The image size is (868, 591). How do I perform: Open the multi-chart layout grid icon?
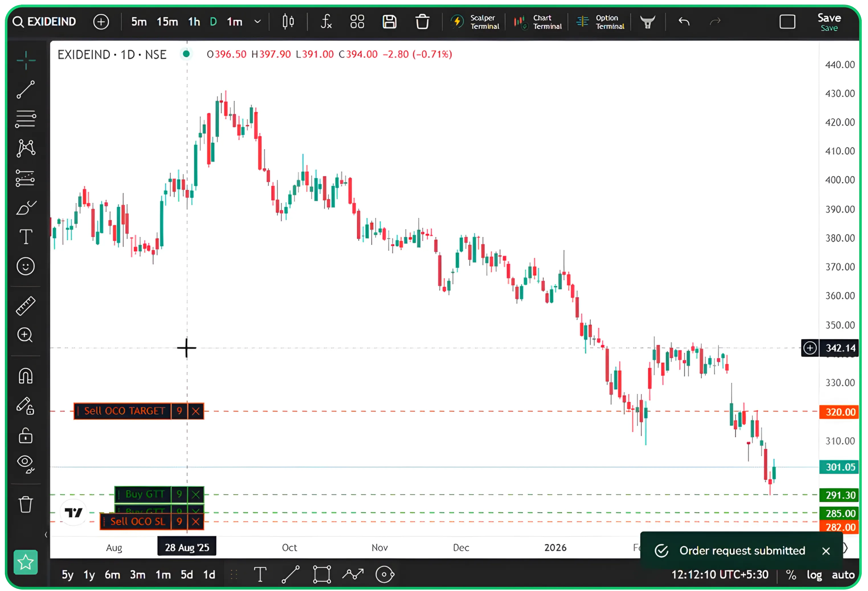coord(357,22)
